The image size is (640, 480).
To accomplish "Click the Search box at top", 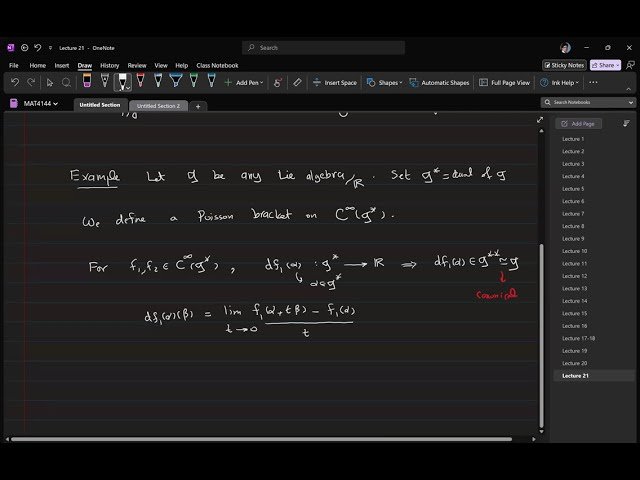I will tap(324, 48).
